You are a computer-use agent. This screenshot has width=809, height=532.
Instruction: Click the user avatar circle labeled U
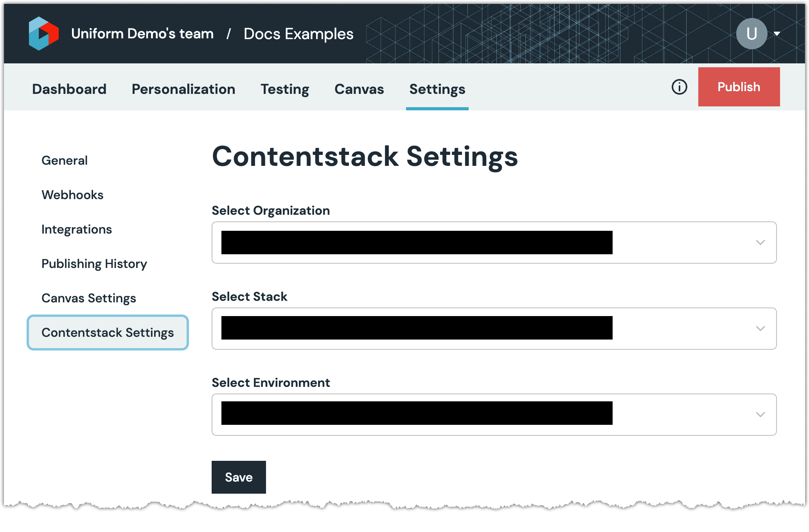click(x=751, y=33)
